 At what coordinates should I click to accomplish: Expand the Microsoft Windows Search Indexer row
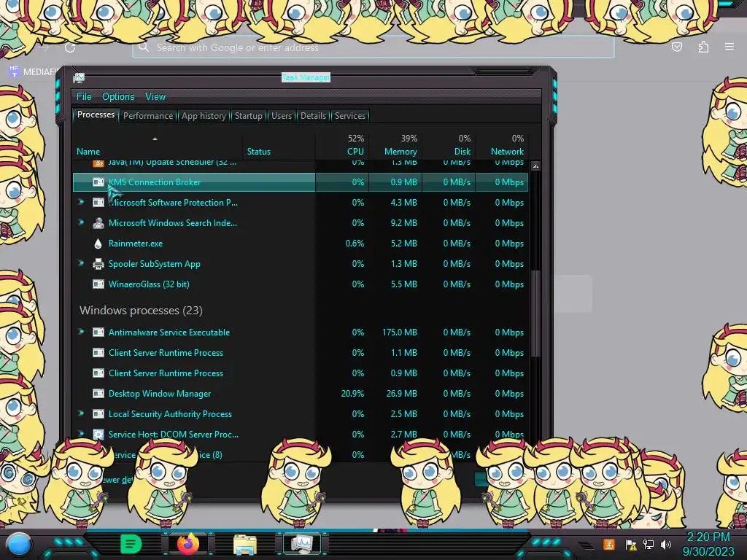(x=81, y=222)
